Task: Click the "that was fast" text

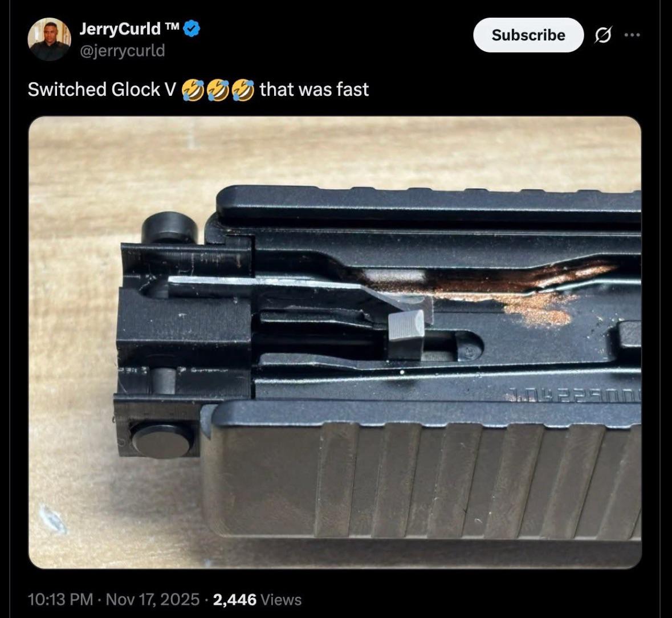Action: point(314,90)
